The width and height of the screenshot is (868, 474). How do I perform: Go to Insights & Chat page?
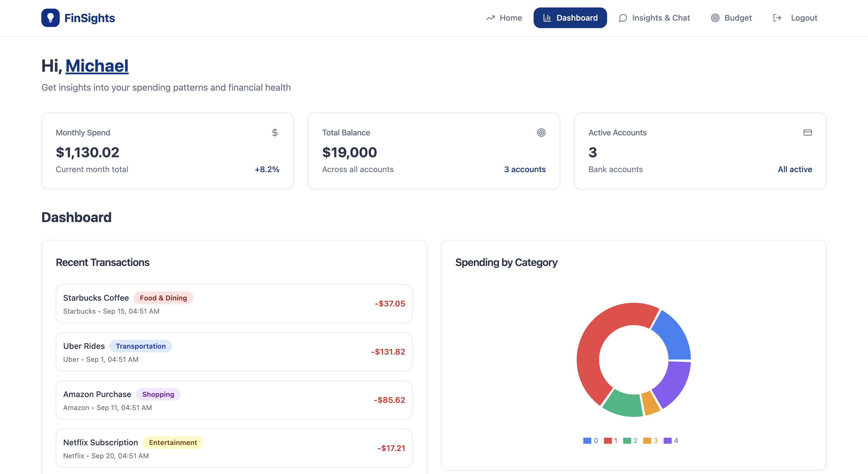pos(660,18)
